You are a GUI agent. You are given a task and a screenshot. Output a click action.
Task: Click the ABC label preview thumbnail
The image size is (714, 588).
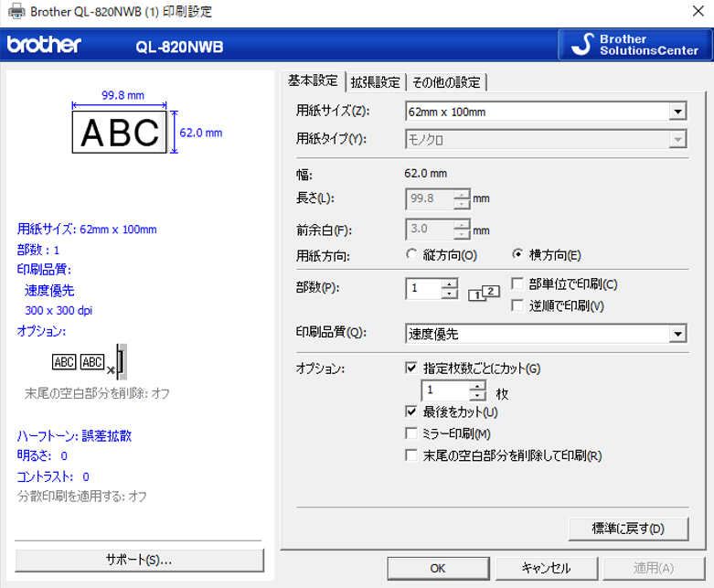119,132
